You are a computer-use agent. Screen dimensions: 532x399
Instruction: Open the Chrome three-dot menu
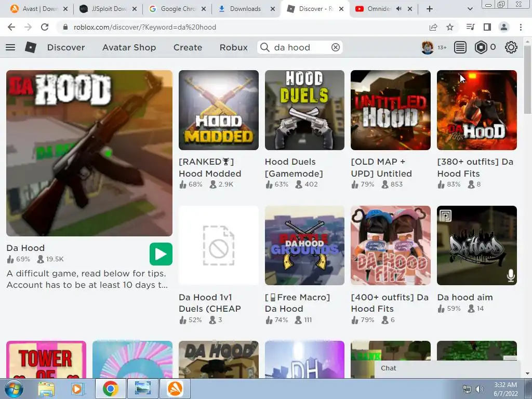point(521,27)
